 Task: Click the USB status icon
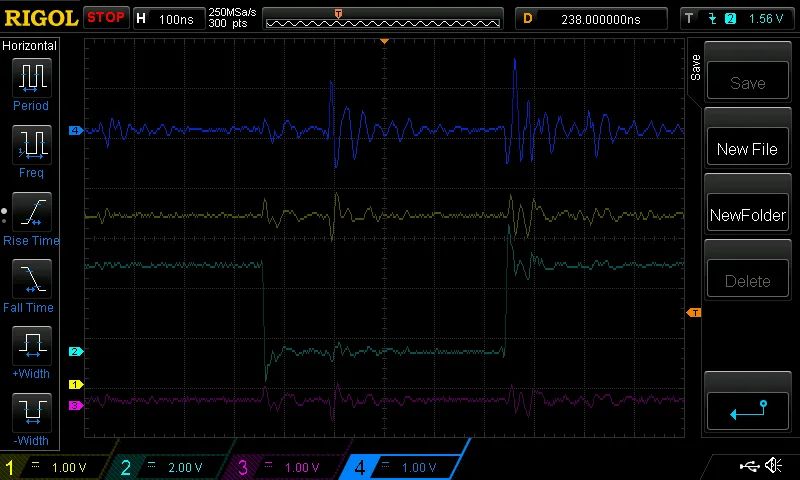[749, 466]
